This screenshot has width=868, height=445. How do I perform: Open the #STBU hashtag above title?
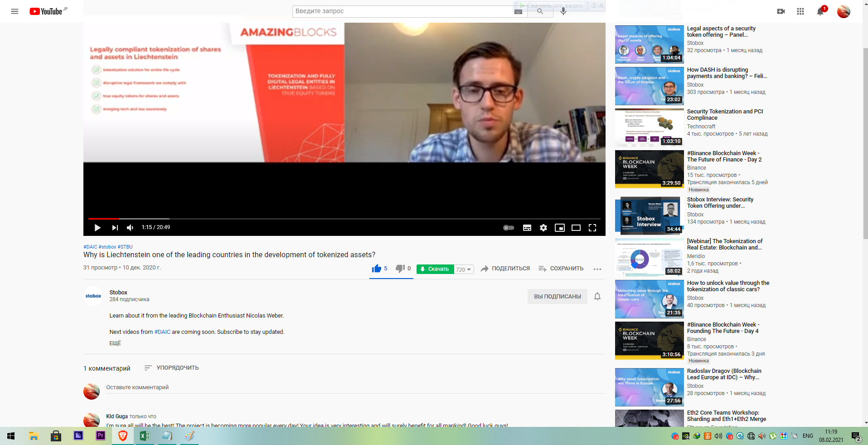coord(125,247)
